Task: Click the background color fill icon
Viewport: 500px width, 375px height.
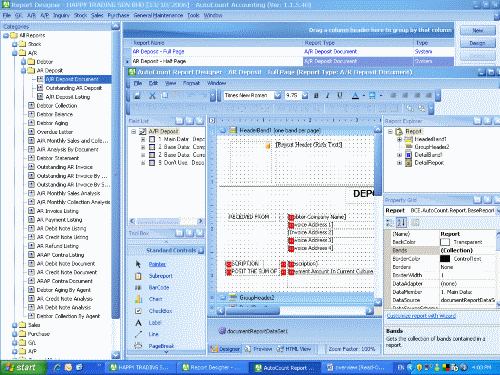Action: (x=372, y=96)
